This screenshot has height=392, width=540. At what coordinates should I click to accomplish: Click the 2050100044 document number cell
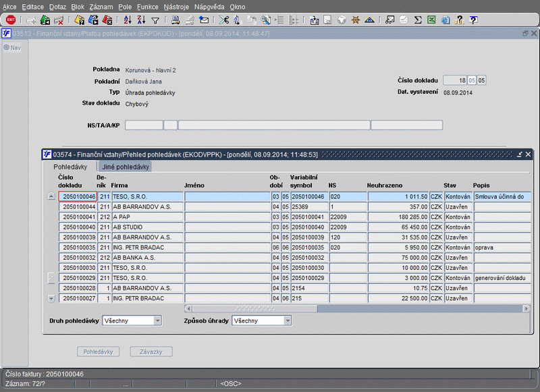[x=78, y=207]
